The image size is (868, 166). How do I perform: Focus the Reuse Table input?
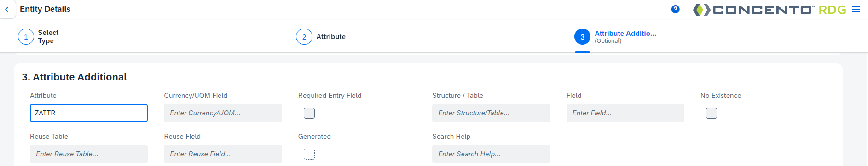89,154
